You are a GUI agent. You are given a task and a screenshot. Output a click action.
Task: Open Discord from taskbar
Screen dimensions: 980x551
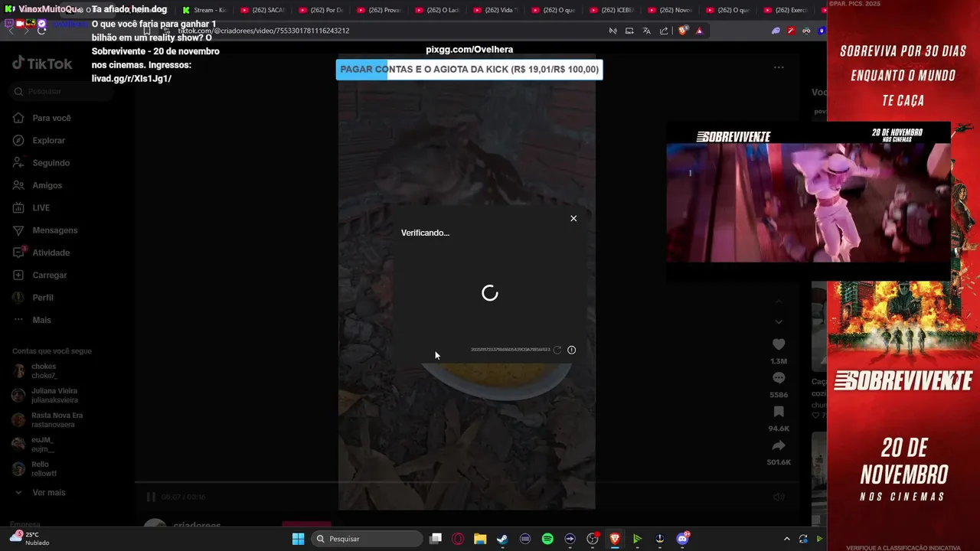coord(682,539)
